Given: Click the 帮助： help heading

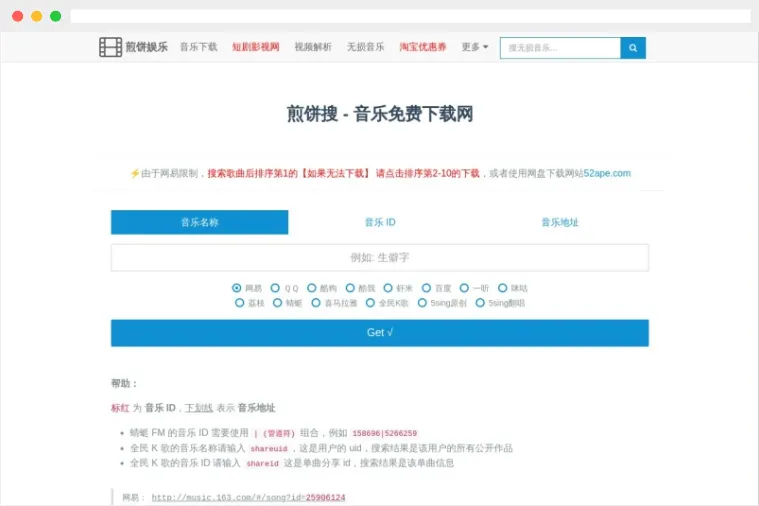Looking at the screenshot, I should coord(124,383).
